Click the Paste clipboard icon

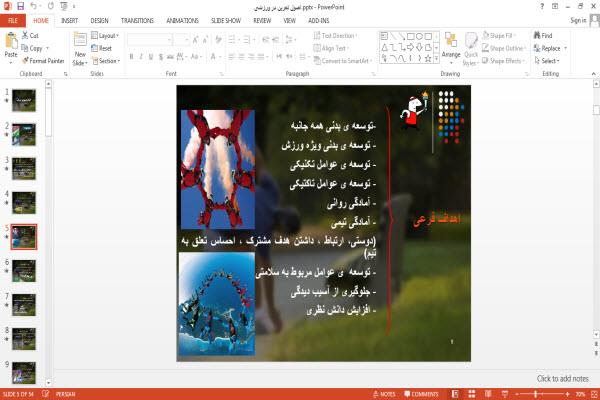pyautogui.click(x=11, y=41)
